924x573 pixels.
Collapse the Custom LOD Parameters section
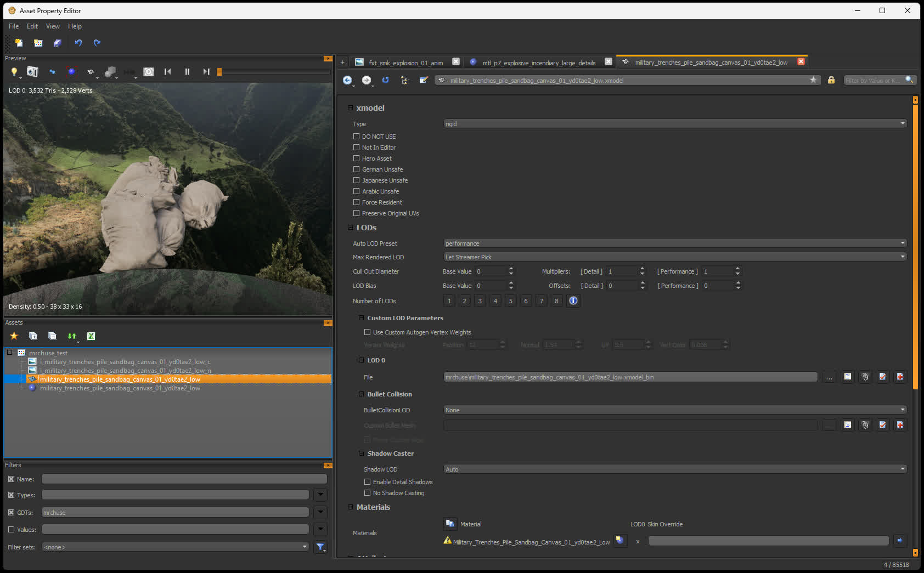[361, 318]
